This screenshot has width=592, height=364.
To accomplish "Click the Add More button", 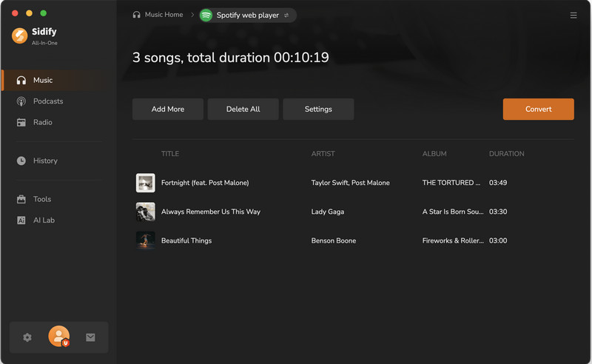I will coord(168,109).
